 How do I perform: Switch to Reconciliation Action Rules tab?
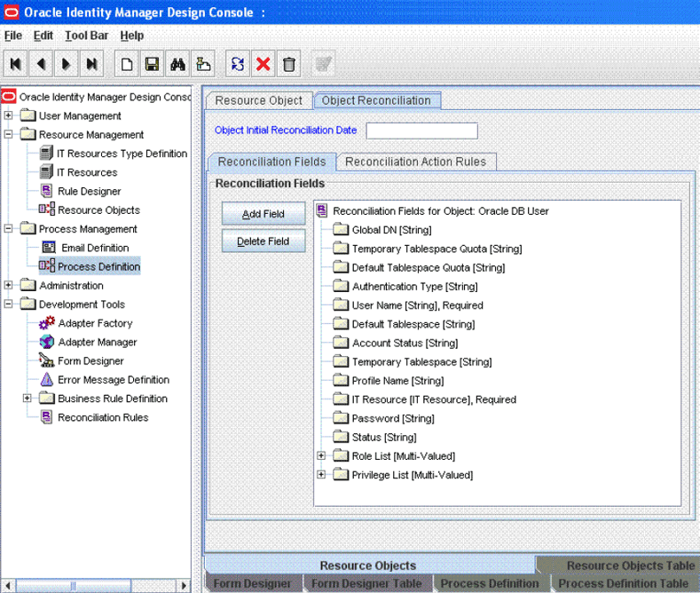[415, 162]
